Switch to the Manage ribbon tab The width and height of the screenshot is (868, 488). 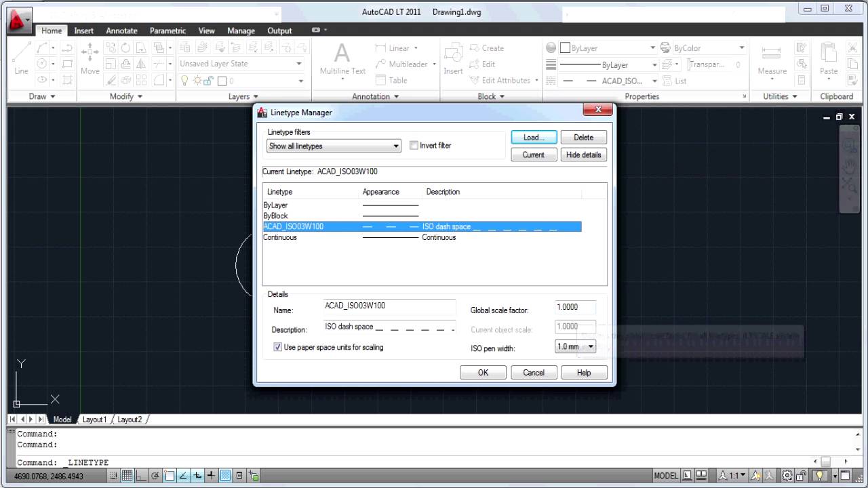241,30
